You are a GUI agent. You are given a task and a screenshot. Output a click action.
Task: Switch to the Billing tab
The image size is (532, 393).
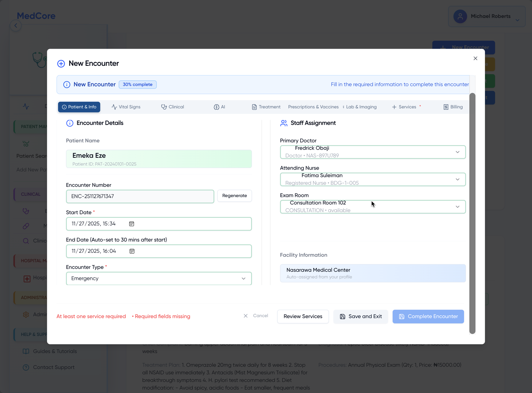pos(453,107)
